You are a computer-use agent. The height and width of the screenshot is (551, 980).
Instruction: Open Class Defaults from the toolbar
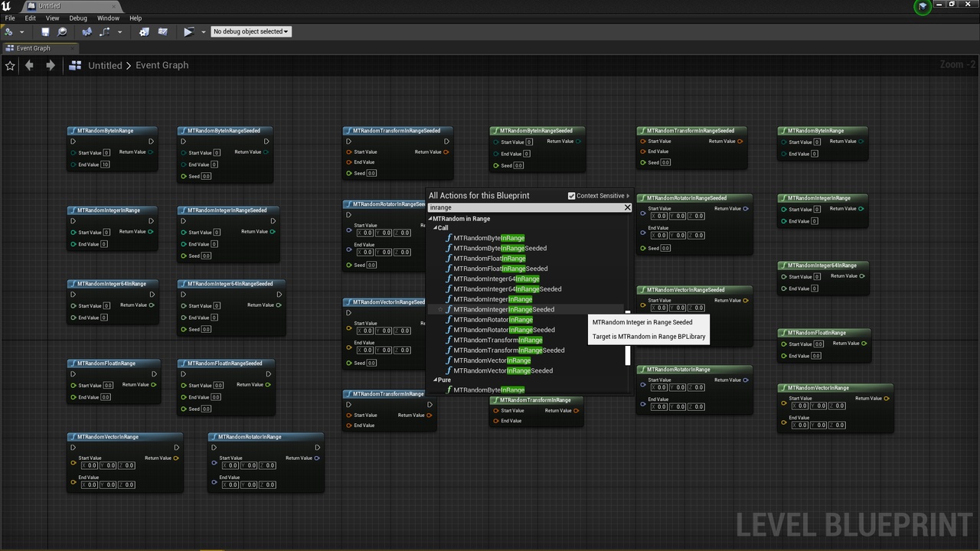[x=162, y=32]
